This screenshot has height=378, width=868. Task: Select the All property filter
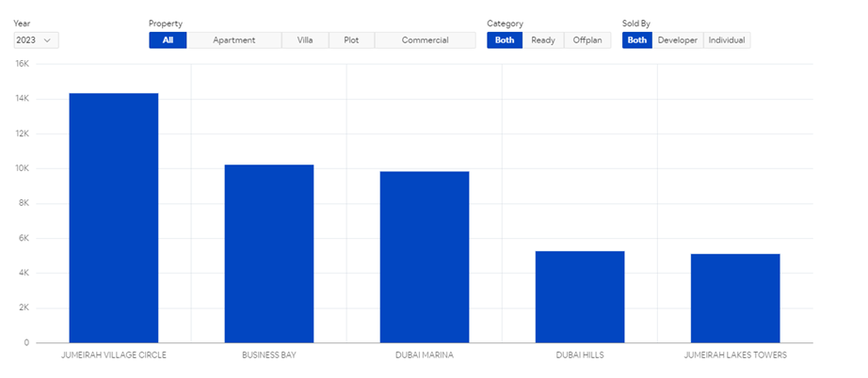point(168,40)
